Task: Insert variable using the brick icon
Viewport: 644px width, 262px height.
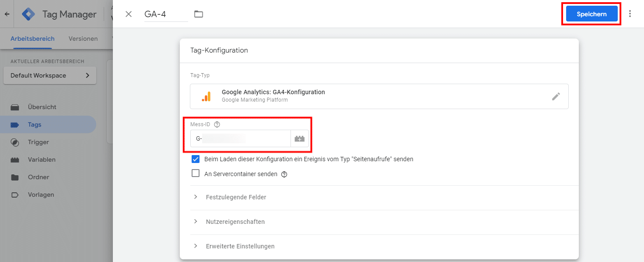Action: tap(300, 138)
